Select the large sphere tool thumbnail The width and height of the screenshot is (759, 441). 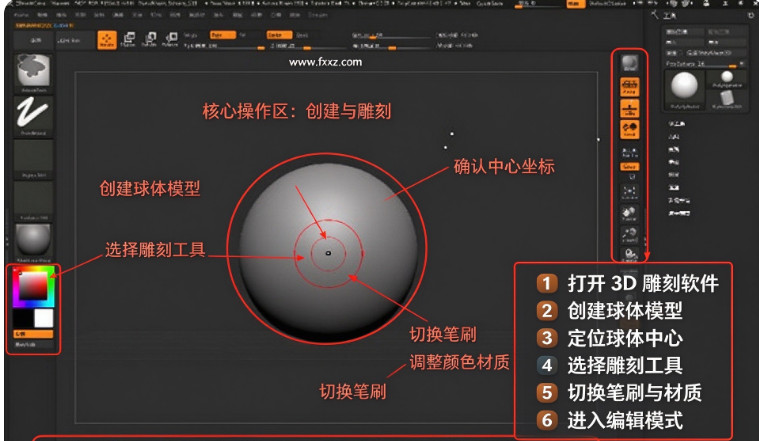click(684, 89)
